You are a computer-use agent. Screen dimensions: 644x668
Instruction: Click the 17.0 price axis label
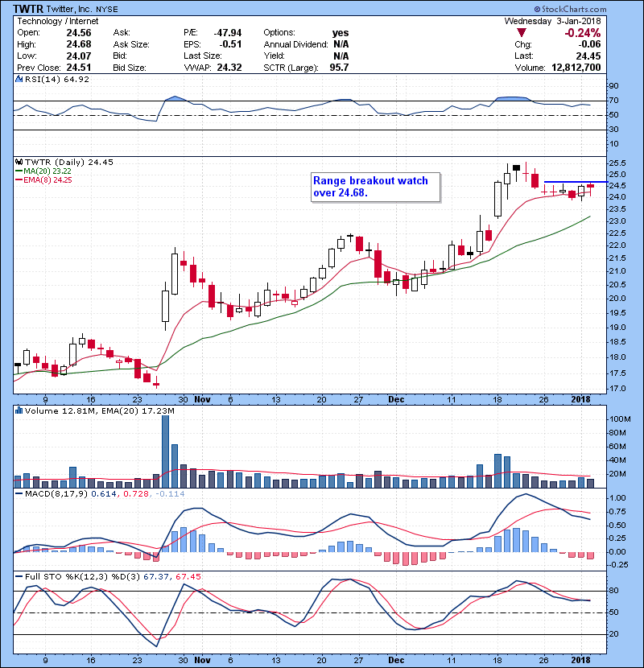coord(617,389)
